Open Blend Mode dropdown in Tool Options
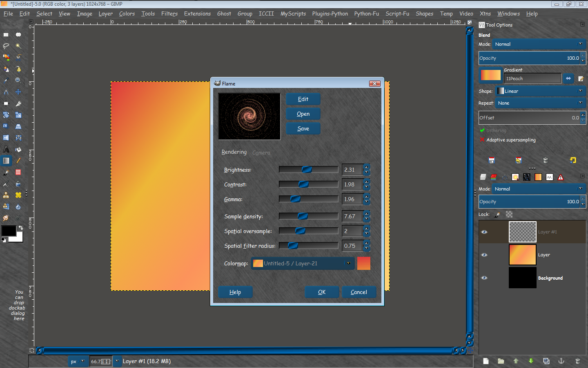This screenshot has height=368, width=588. click(539, 44)
